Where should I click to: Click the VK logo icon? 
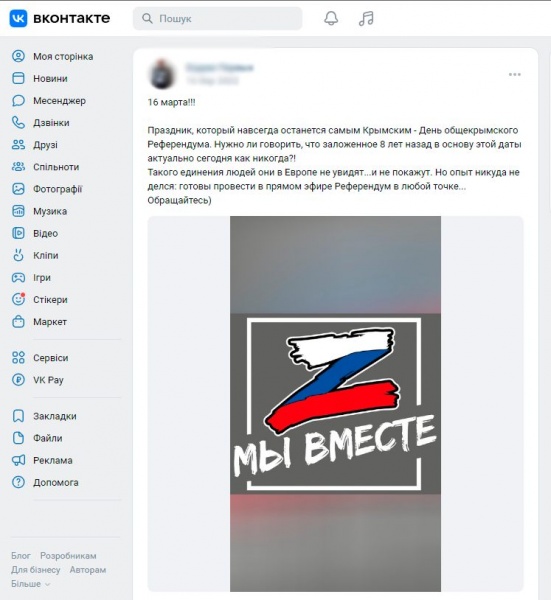(x=18, y=18)
